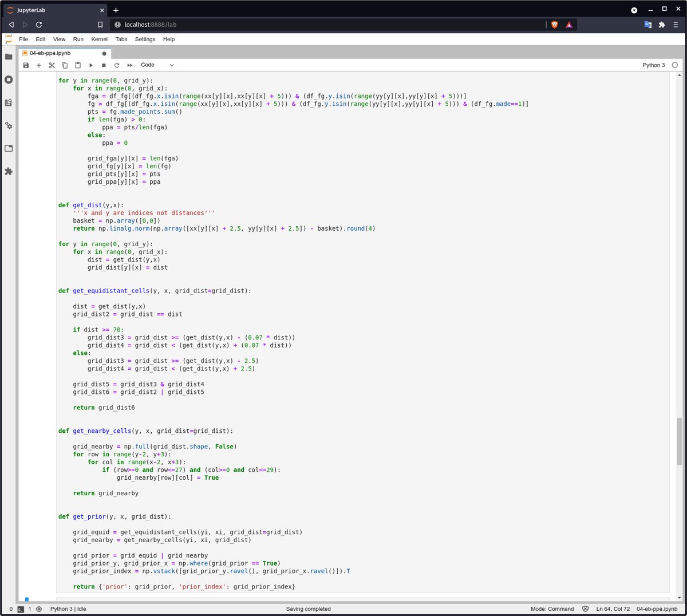This screenshot has height=616, width=687.
Task: Open Running Terminals and Kernels panel
Action: tap(9, 80)
